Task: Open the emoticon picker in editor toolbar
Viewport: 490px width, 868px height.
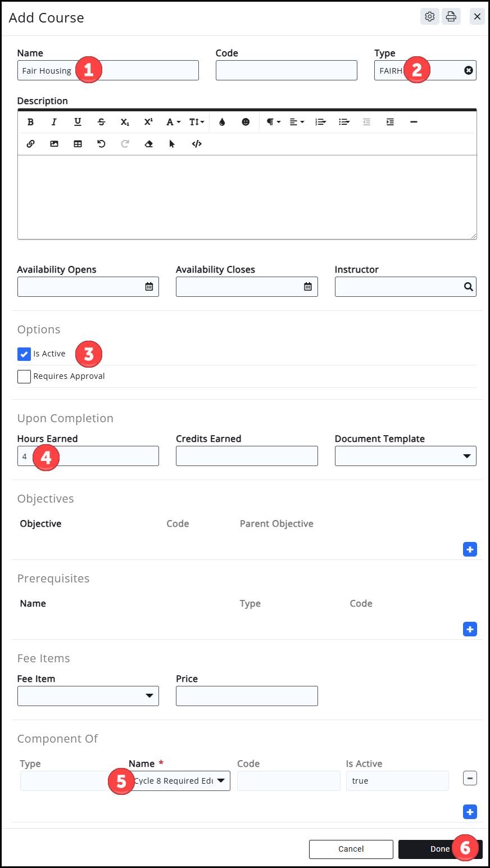Action: 246,122
